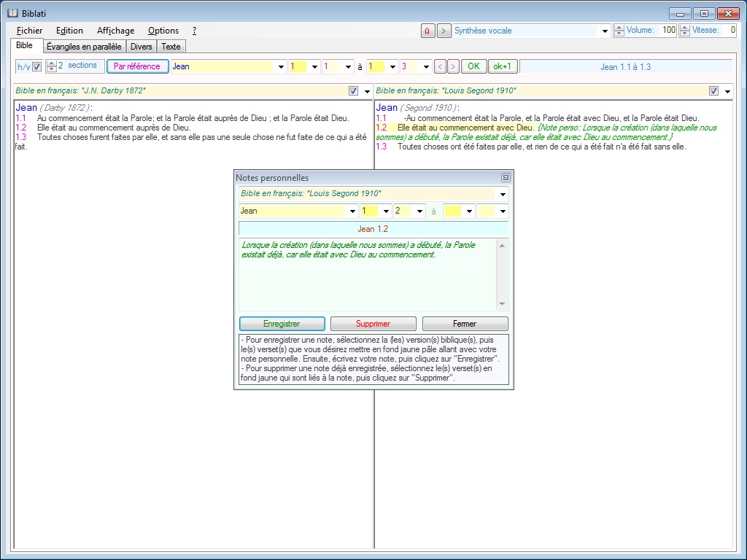Click the Enregistrer button to save note
This screenshot has height=560, width=747.
click(x=282, y=324)
